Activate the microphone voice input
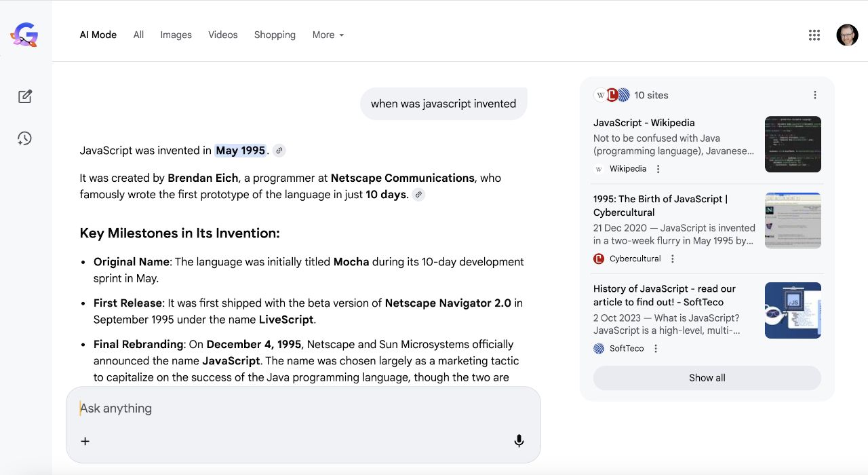 [x=519, y=441]
